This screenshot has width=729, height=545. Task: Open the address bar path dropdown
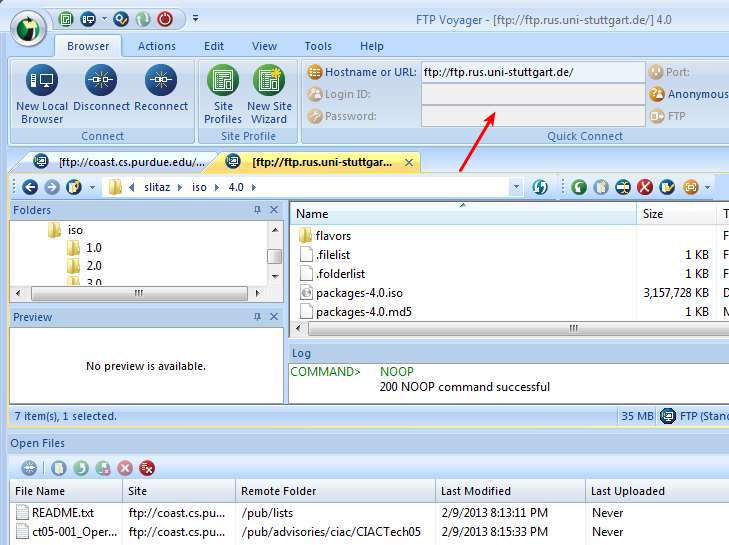(516, 187)
